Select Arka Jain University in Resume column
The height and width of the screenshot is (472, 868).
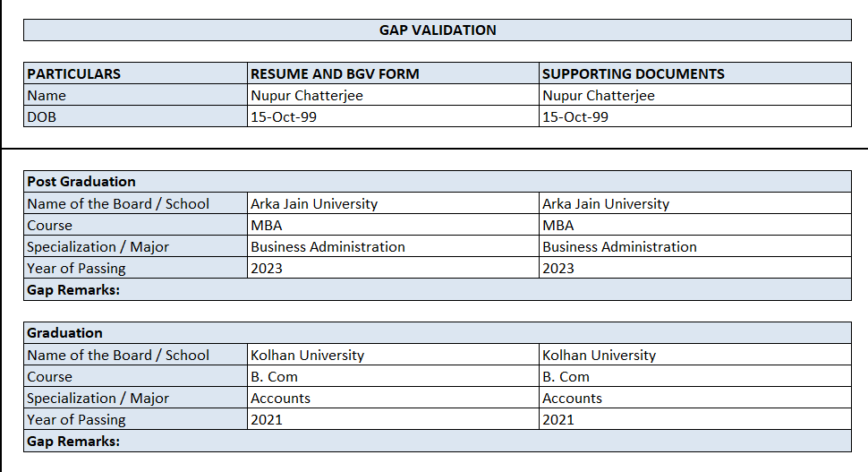tap(314, 204)
